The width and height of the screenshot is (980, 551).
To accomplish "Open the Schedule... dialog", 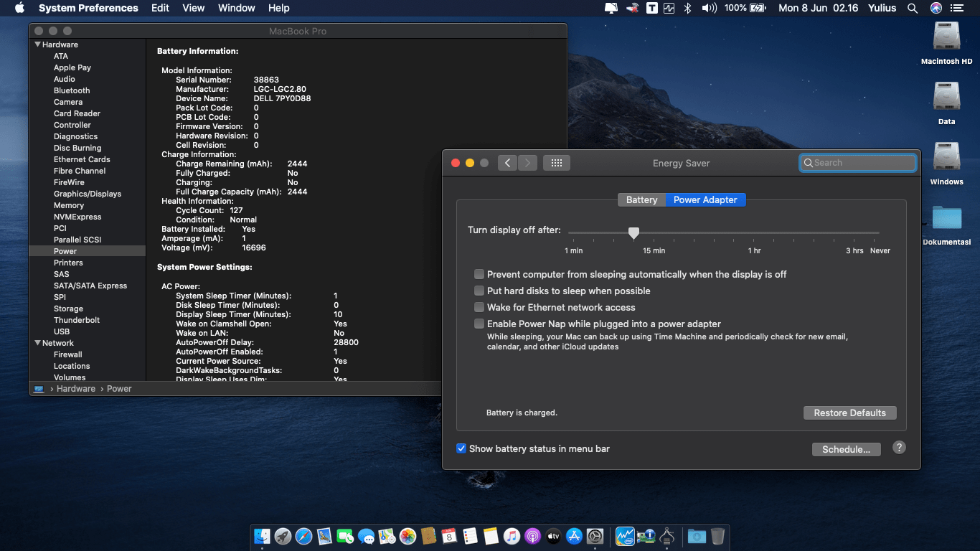I will [847, 449].
